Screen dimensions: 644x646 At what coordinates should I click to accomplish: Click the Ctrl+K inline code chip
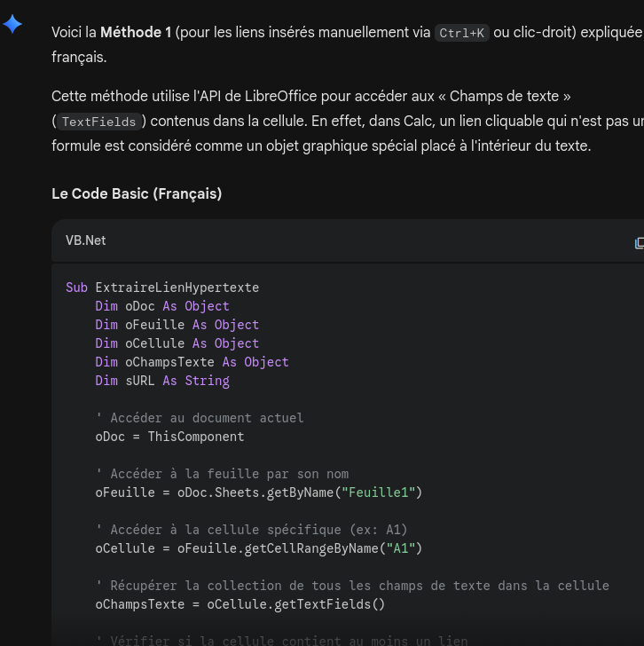[462, 33]
